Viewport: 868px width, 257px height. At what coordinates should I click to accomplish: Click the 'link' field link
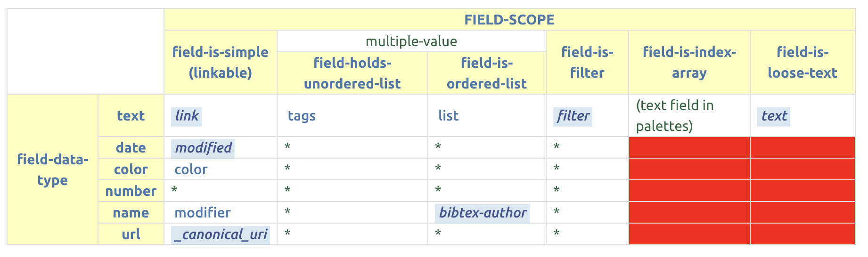coord(187,116)
